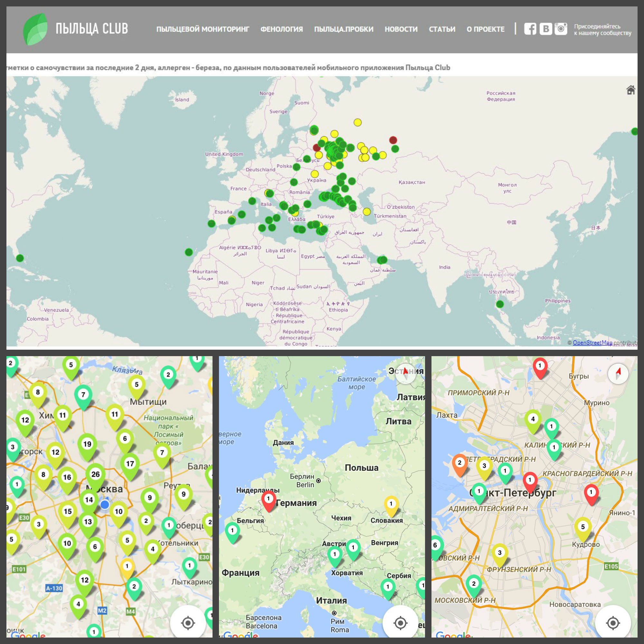644x644 pixels.
Task: Select the green pin 4 in Saint Petersburg
Action: pyautogui.click(x=533, y=420)
